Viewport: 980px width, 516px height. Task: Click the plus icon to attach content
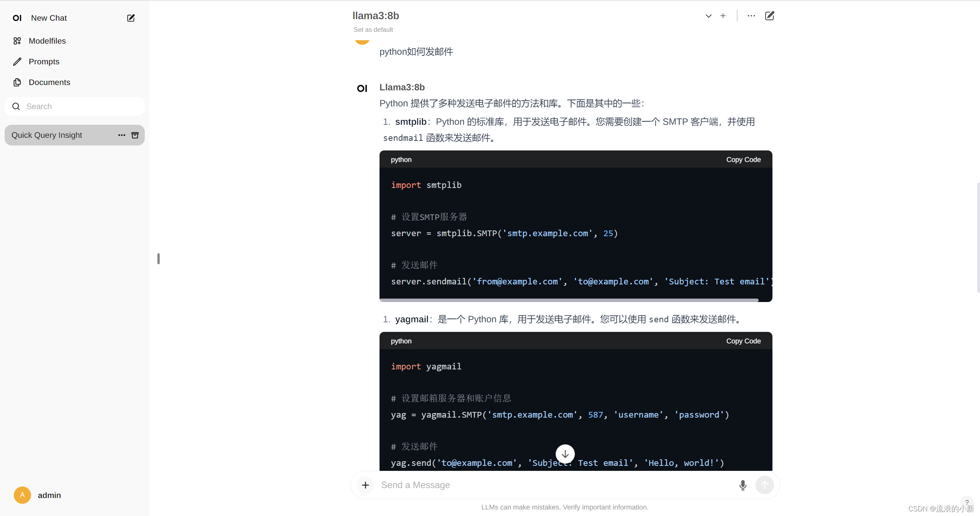pos(366,485)
